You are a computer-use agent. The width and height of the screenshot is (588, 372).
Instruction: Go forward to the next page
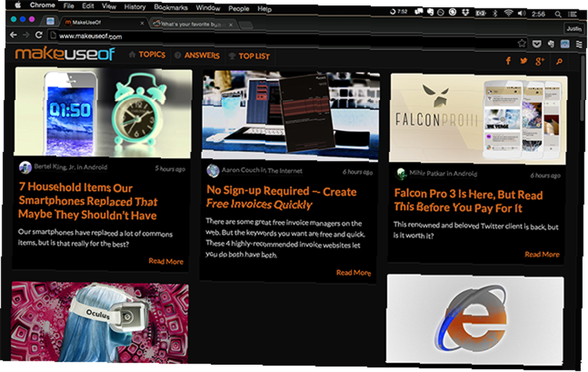[x=26, y=35]
